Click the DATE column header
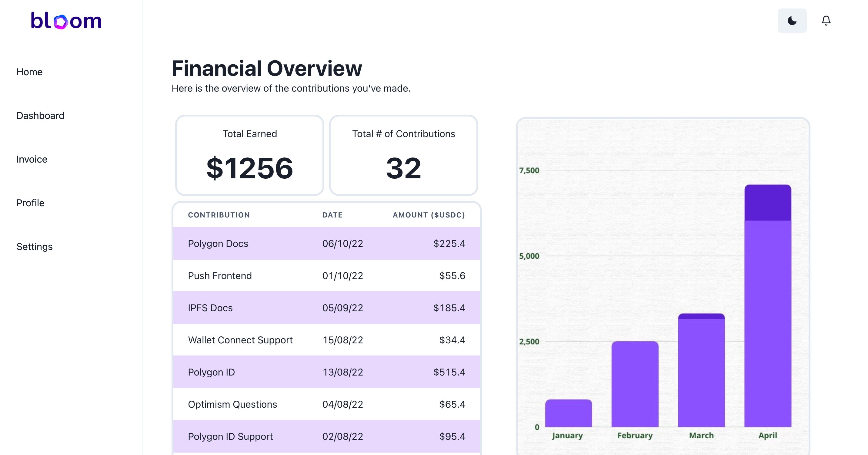This screenshot has width=868, height=455. click(x=332, y=215)
